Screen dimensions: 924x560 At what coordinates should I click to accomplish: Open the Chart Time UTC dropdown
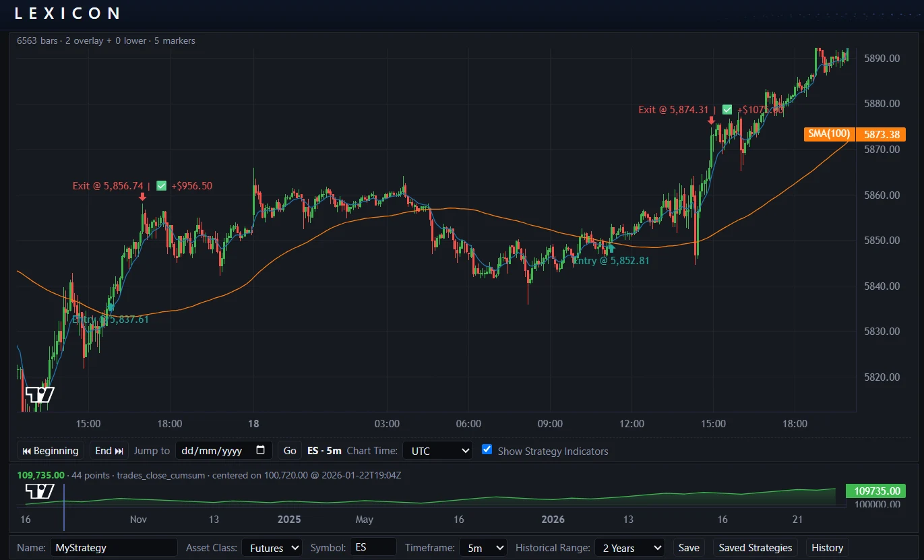[437, 450]
